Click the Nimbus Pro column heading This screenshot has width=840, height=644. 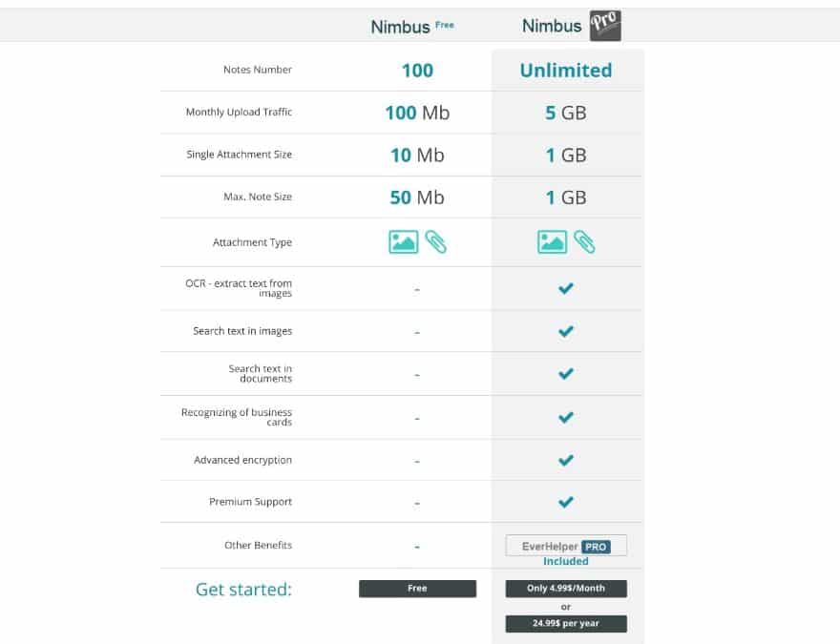[571, 25]
